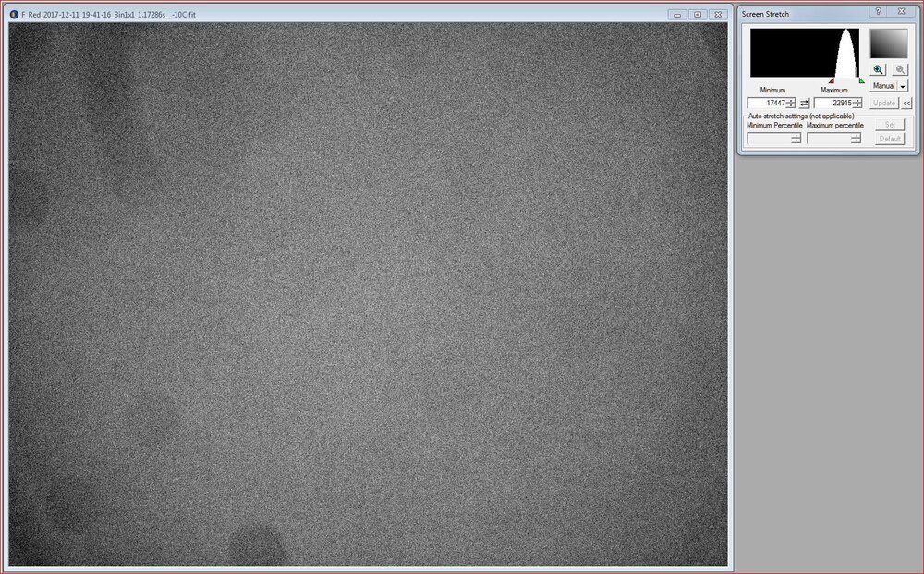Viewport: 924px width, 574px height.
Task: Click the histogram zoom in magnifier
Action: (878, 69)
